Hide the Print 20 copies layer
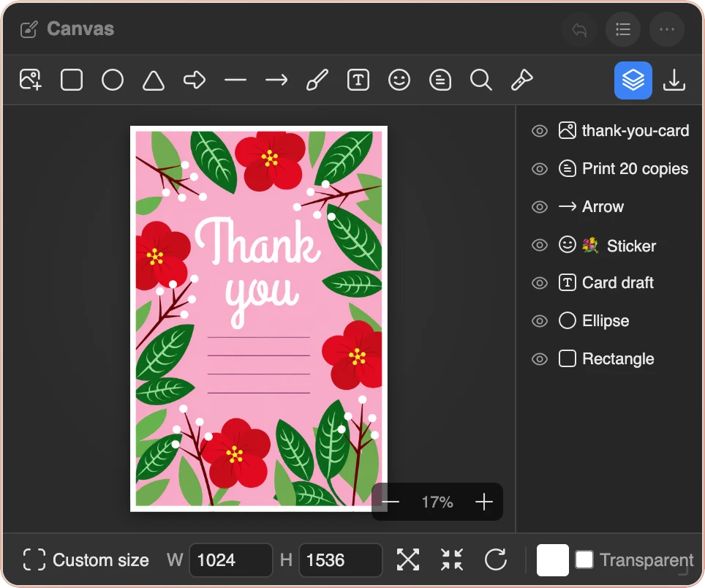Viewport: 705px width, 588px height. click(540, 169)
